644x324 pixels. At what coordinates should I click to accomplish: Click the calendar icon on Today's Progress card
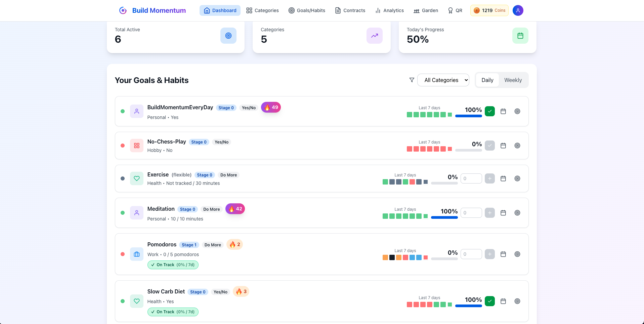[x=520, y=36]
